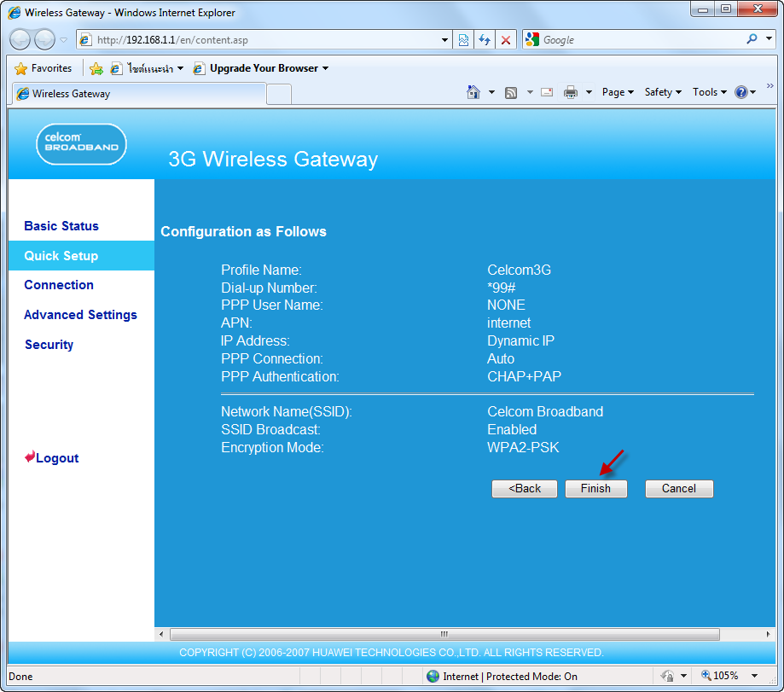Click the Celcom3G profile name value
The image size is (784, 692).
click(x=519, y=270)
